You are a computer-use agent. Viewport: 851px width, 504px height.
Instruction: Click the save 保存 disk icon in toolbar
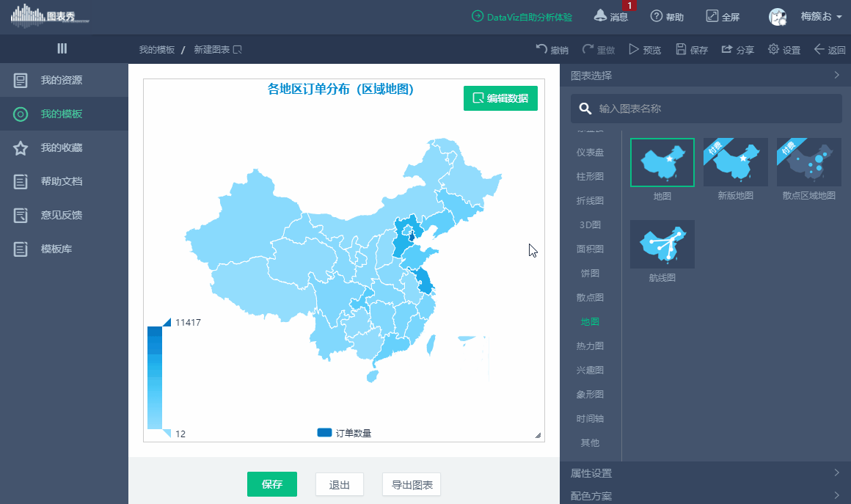(681, 49)
